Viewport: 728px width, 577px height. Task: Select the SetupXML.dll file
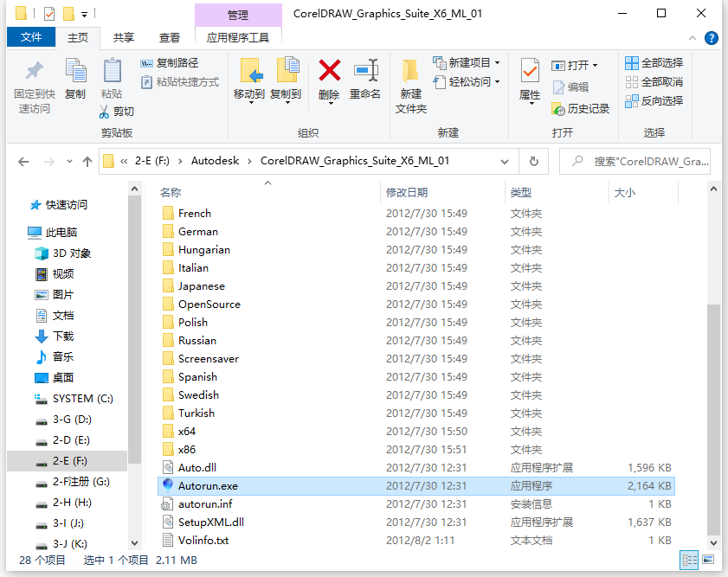click(x=416, y=523)
